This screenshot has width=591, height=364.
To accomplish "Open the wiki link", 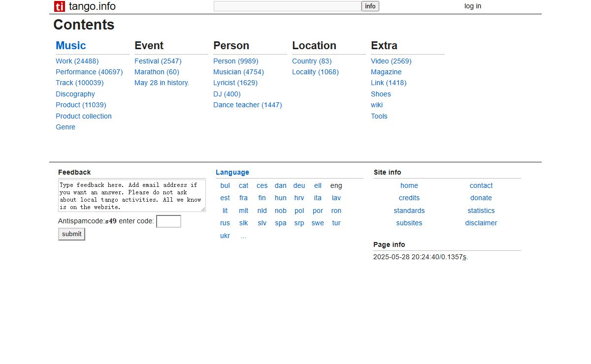I will [x=377, y=105].
